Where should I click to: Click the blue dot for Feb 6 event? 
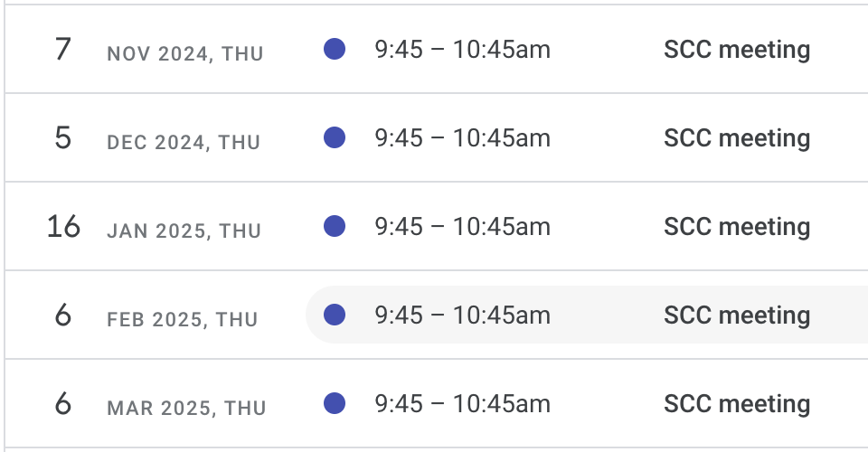coord(335,315)
